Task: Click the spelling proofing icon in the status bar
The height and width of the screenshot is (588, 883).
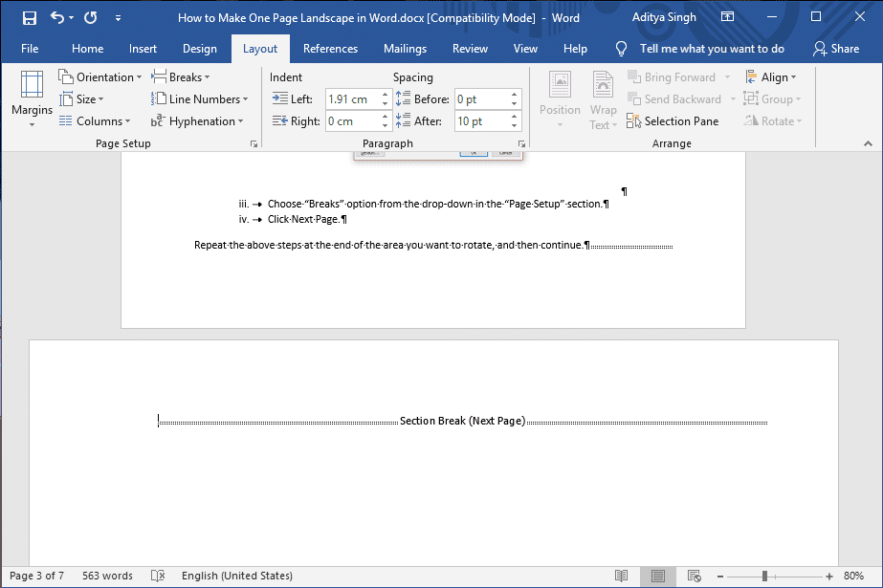Action: pos(158,576)
